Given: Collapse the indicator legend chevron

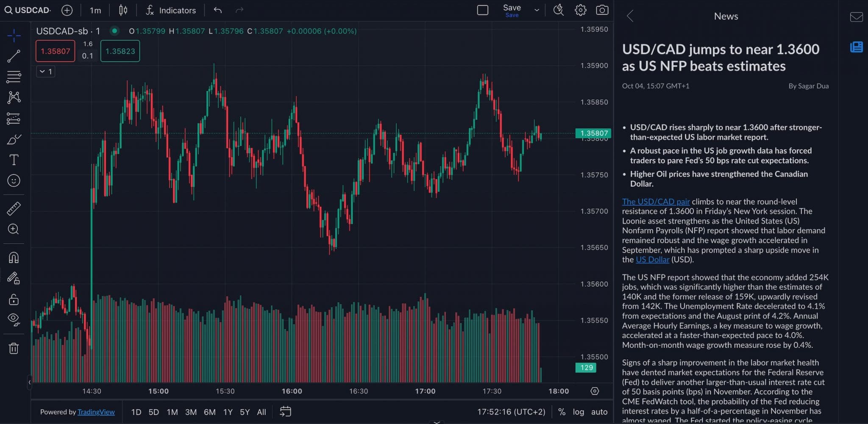Looking at the screenshot, I should pyautogui.click(x=45, y=72).
